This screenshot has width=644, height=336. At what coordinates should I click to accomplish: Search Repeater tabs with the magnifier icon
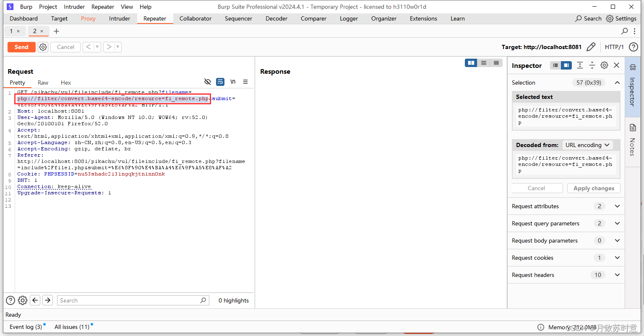624,31
